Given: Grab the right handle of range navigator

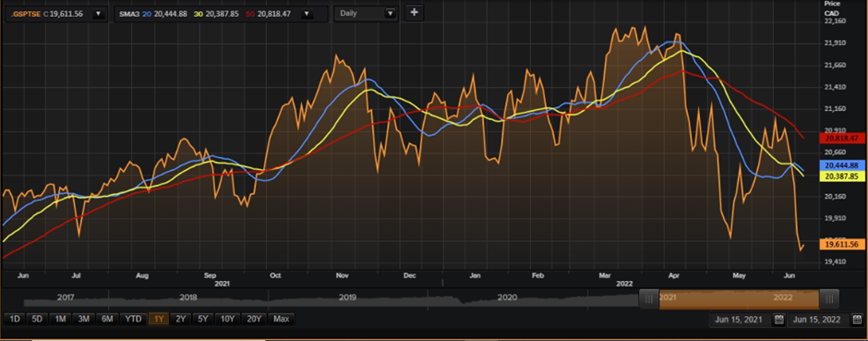Looking at the screenshot, I should [828, 298].
